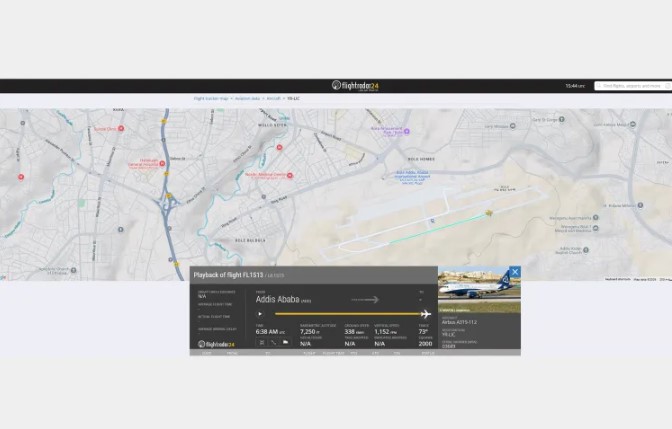
Task: Click airplane marker at end of progress bar
Action: coord(425,314)
